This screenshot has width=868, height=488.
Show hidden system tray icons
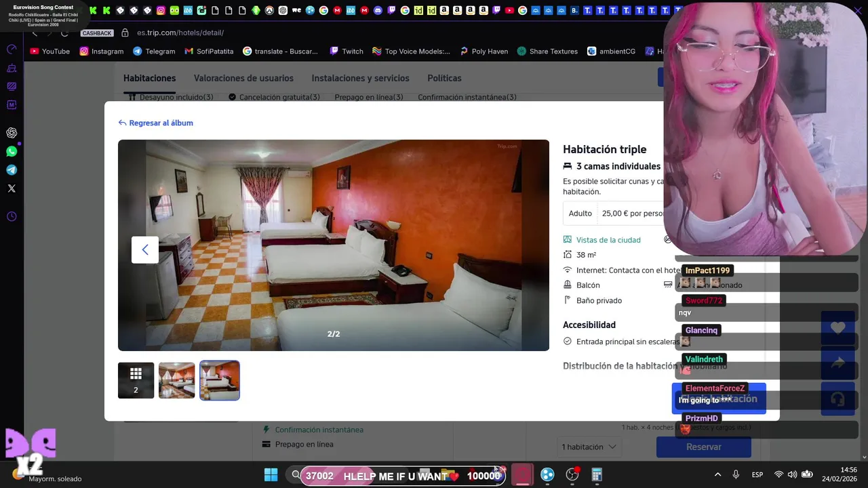716,474
